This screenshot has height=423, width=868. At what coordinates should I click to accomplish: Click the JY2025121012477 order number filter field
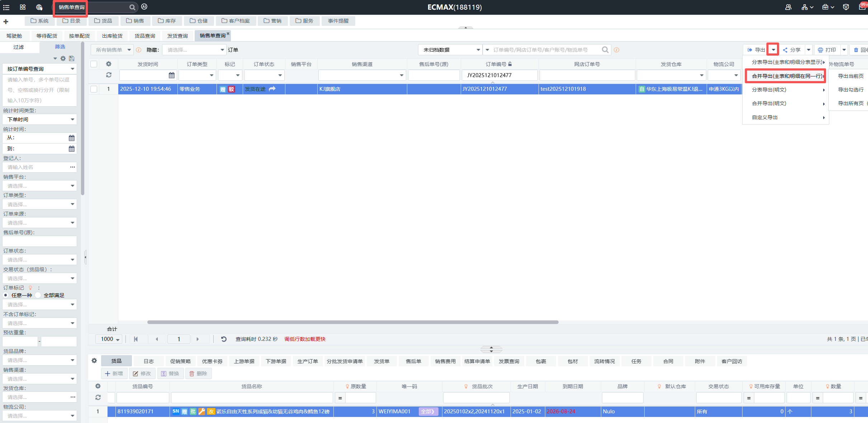tap(500, 75)
